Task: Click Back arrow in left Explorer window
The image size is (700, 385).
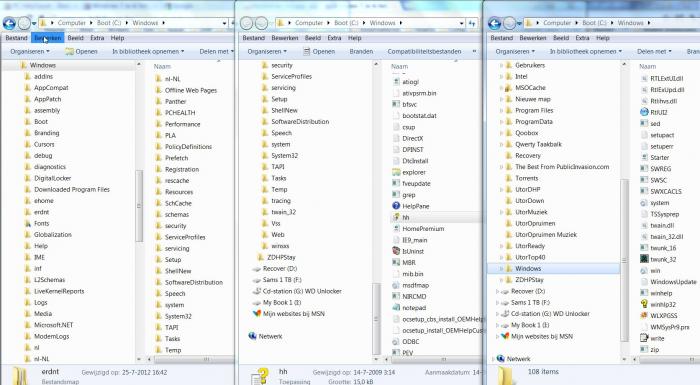Action: click(9, 23)
